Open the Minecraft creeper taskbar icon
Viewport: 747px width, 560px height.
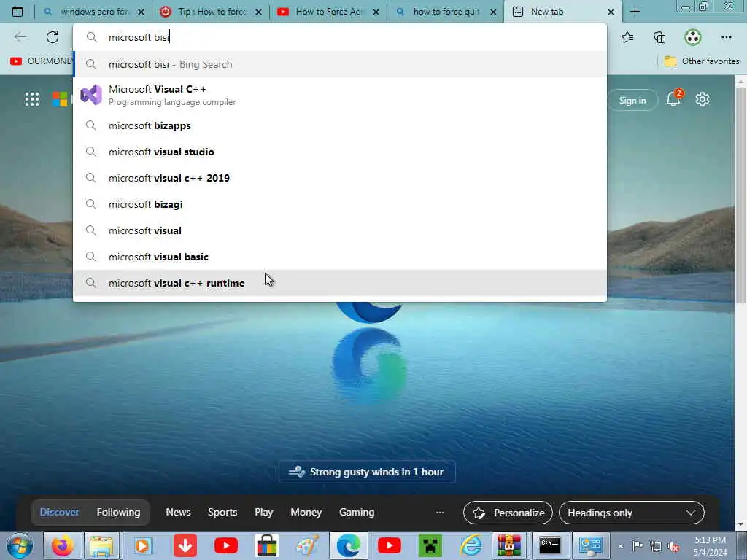tap(430, 545)
